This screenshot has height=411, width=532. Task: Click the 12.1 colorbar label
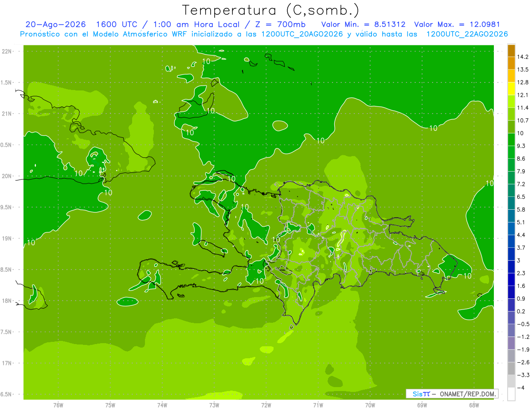[523, 95]
